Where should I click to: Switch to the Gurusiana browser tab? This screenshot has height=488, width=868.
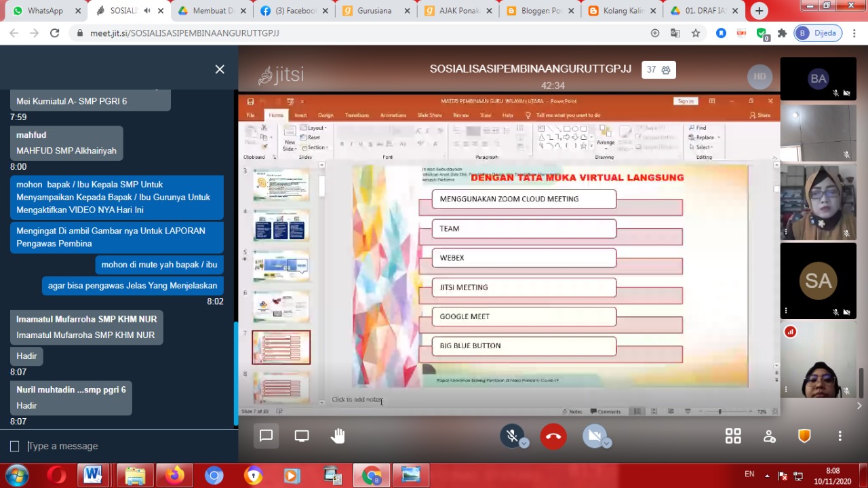point(376,11)
